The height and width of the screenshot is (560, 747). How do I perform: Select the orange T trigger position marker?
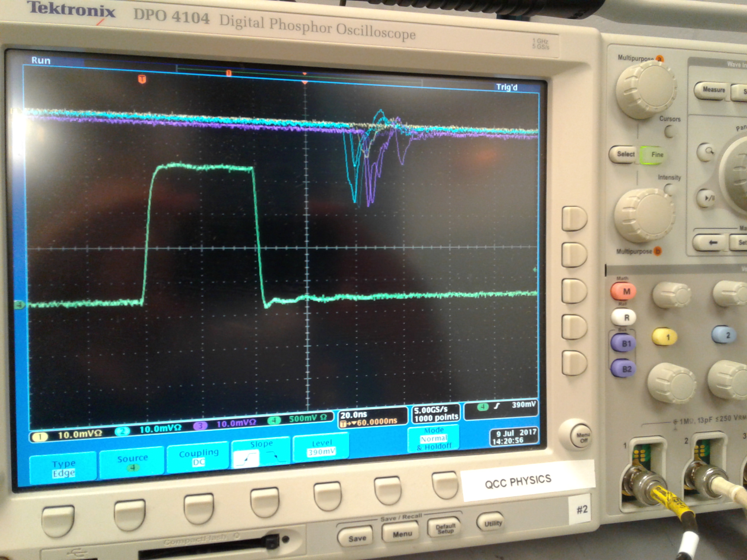click(x=142, y=79)
